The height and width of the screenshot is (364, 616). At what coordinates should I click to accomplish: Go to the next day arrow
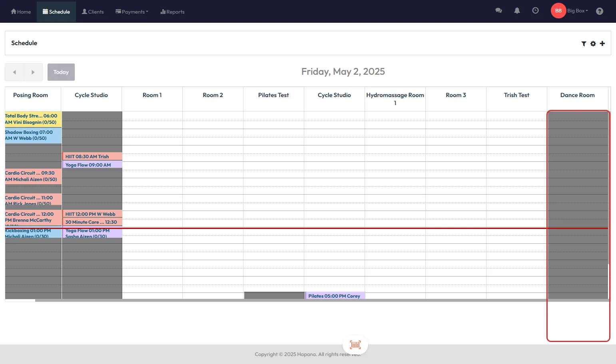[x=33, y=72]
